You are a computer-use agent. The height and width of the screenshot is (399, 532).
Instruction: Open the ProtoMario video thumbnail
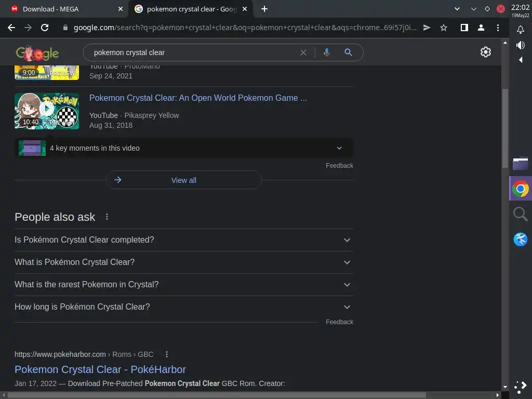[47, 73]
